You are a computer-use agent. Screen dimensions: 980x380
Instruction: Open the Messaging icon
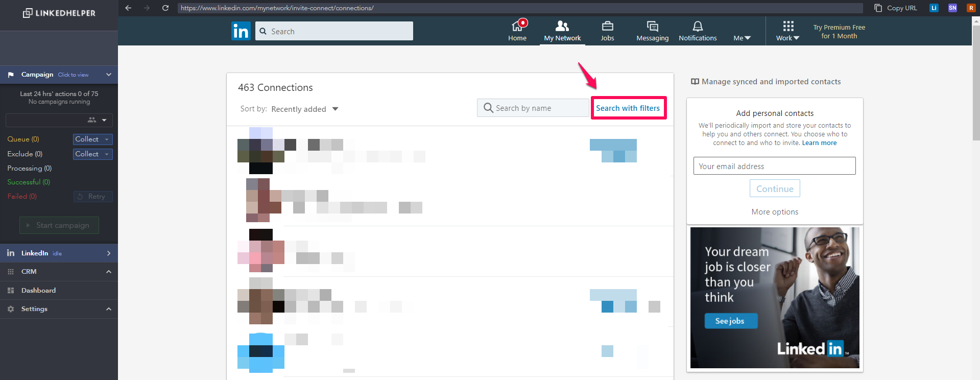click(x=652, y=26)
